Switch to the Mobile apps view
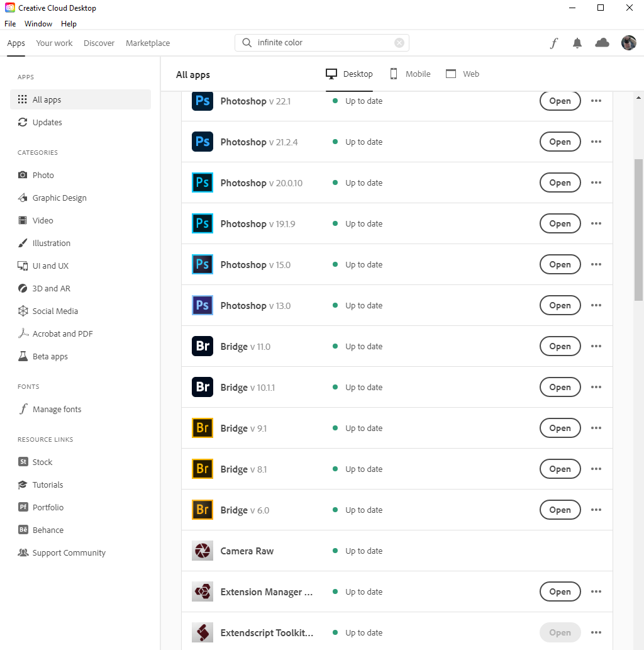This screenshot has height=650, width=644. 409,74
